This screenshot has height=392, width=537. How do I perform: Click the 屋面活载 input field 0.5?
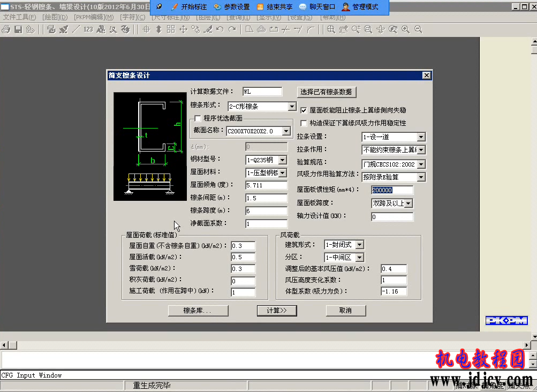pos(243,257)
